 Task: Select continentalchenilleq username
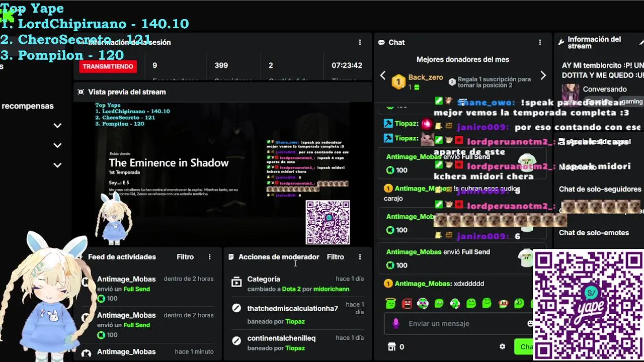pos(281,338)
